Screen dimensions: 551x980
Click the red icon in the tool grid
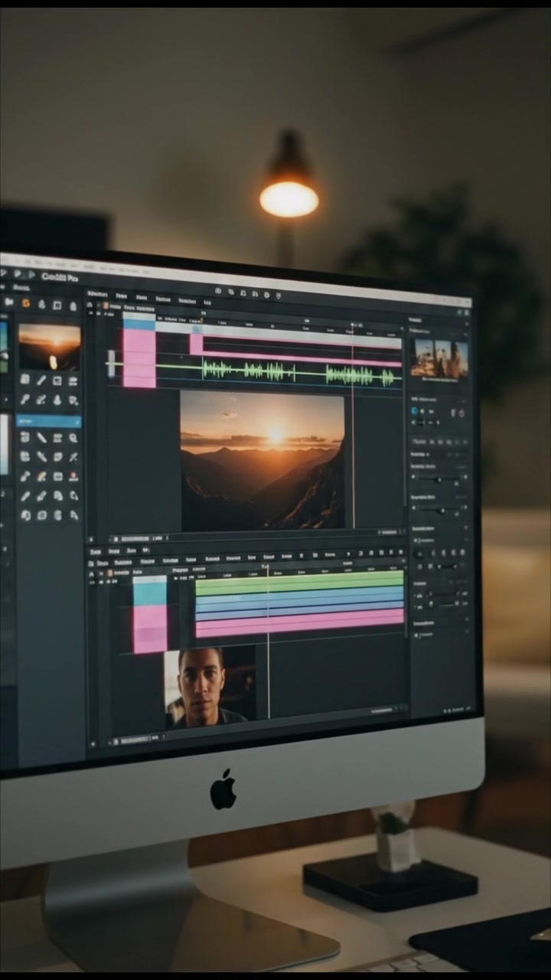[x=73, y=476]
